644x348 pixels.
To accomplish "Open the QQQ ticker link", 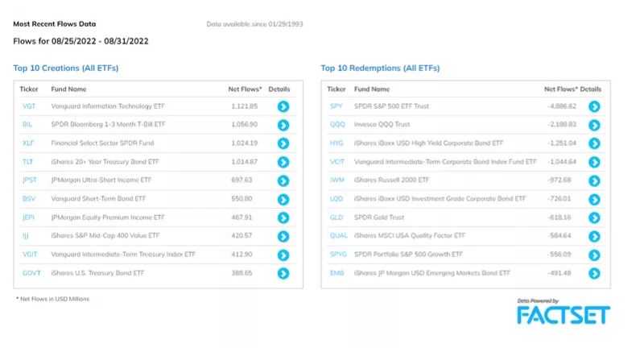I will click(x=337, y=124).
